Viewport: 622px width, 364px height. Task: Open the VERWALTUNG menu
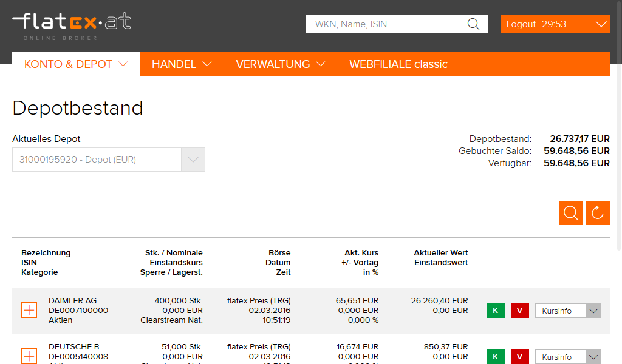tap(281, 64)
